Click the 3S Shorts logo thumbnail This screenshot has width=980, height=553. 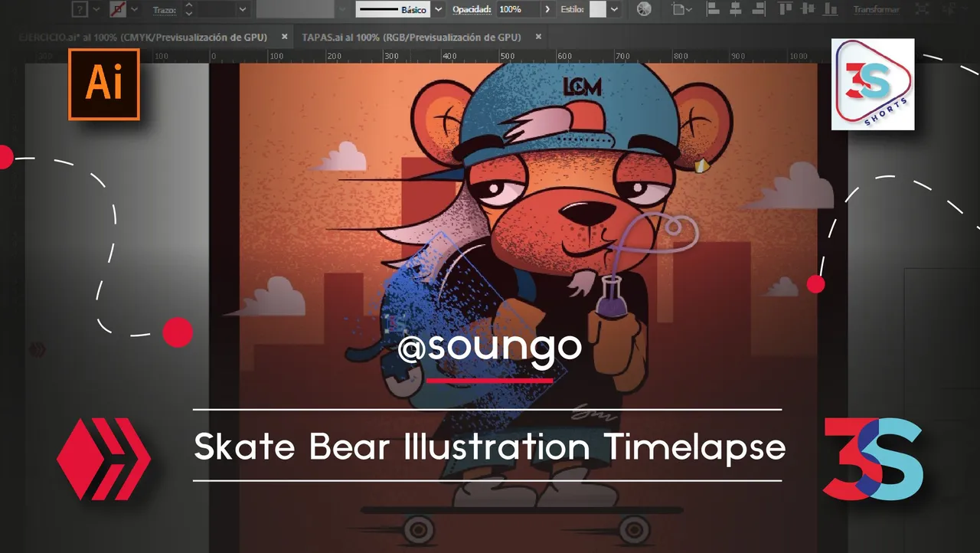point(873,84)
